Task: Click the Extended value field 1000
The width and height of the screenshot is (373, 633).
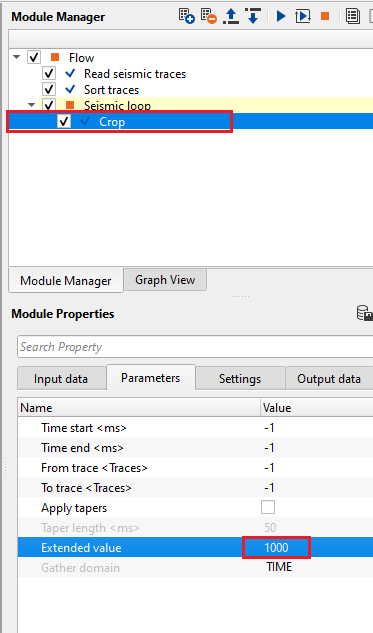Action: (277, 547)
